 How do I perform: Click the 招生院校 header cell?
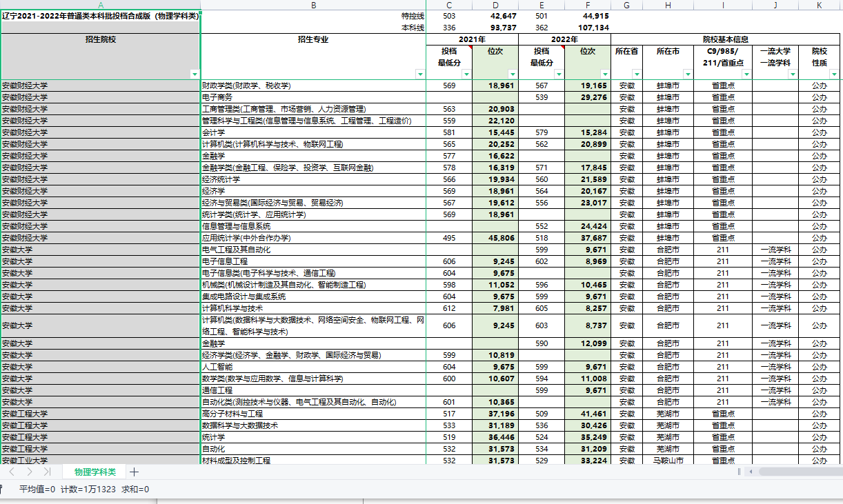[101, 57]
